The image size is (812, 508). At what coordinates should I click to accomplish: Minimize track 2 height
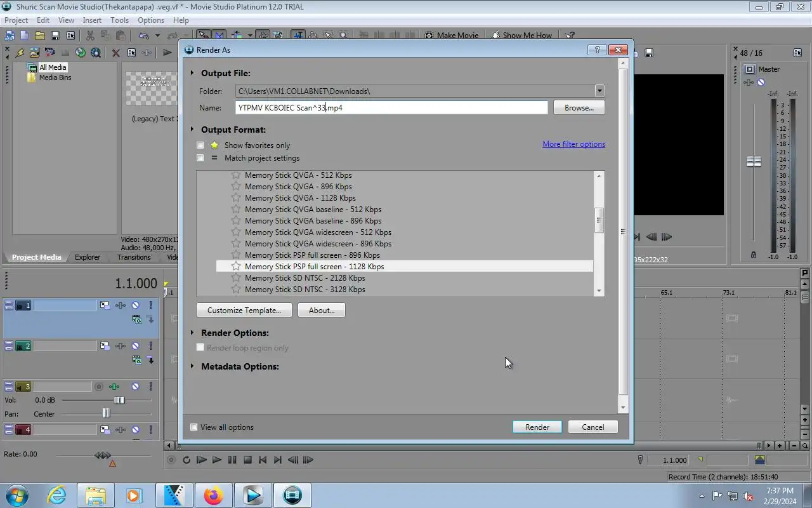9,346
